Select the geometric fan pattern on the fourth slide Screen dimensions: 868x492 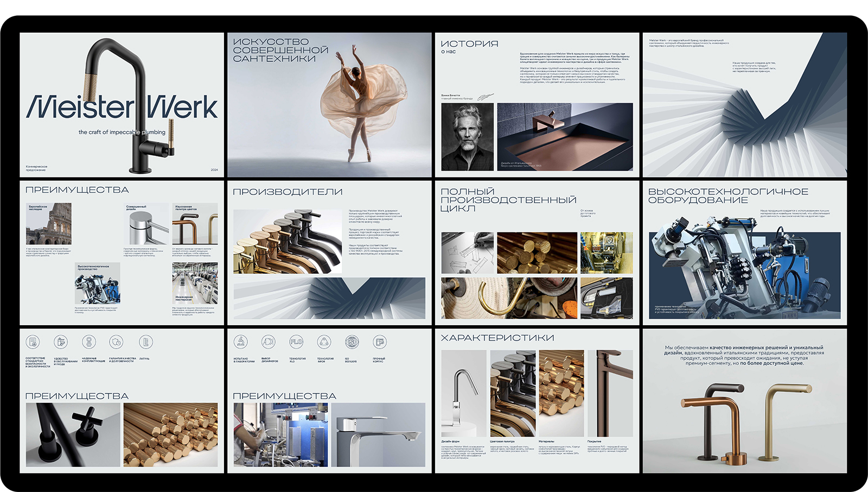pyautogui.click(x=745, y=105)
